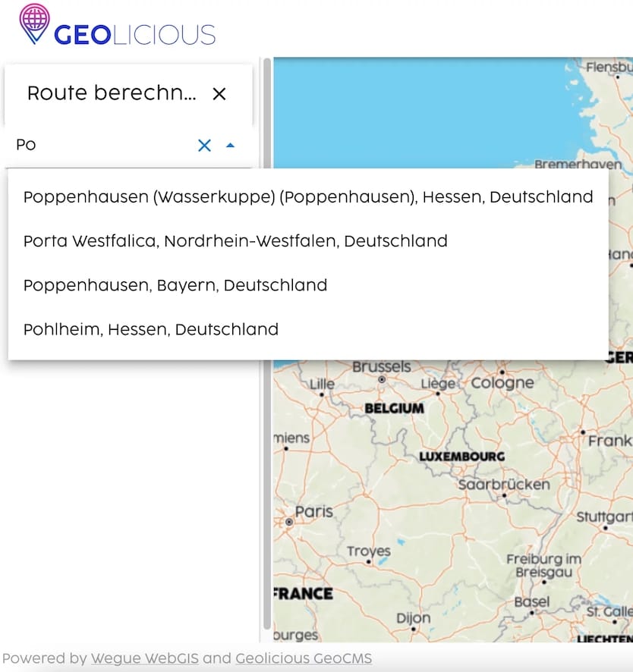Click the Geolicious map pin logo icon
Image resolution: width=633 pixels, height=672 pixels.
[x=34, y=23]
